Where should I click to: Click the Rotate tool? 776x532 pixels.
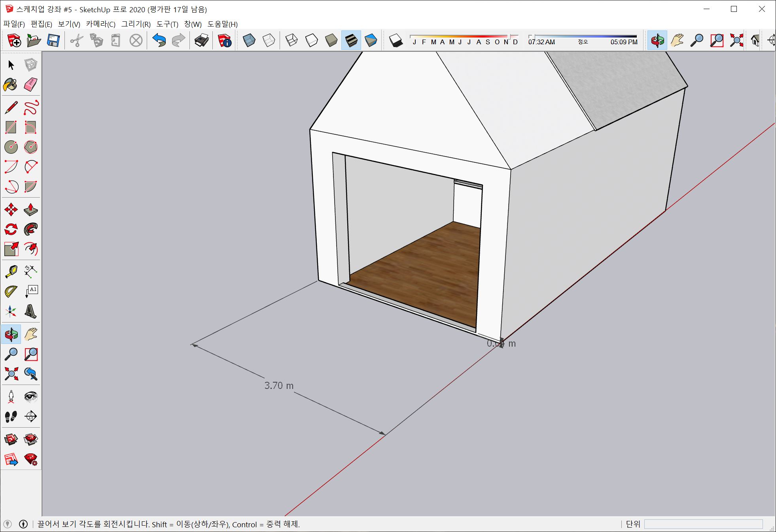tap(11, 229)
